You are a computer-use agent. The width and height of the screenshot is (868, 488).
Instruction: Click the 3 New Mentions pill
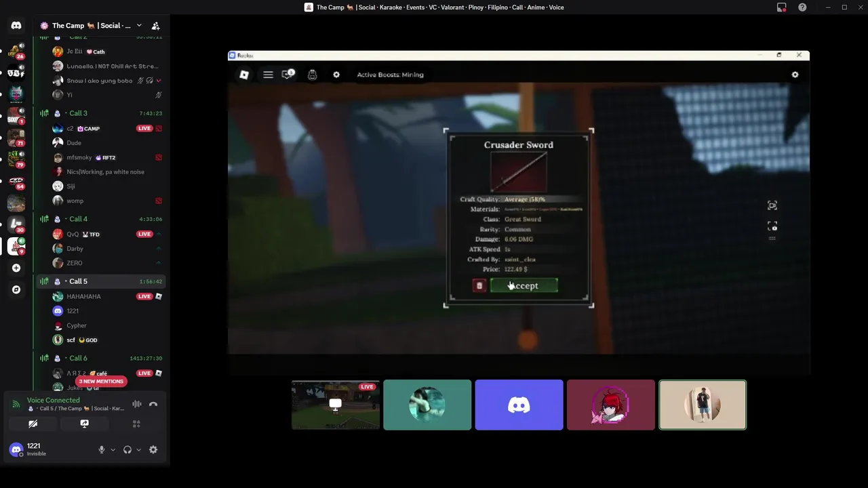[101, 381]
